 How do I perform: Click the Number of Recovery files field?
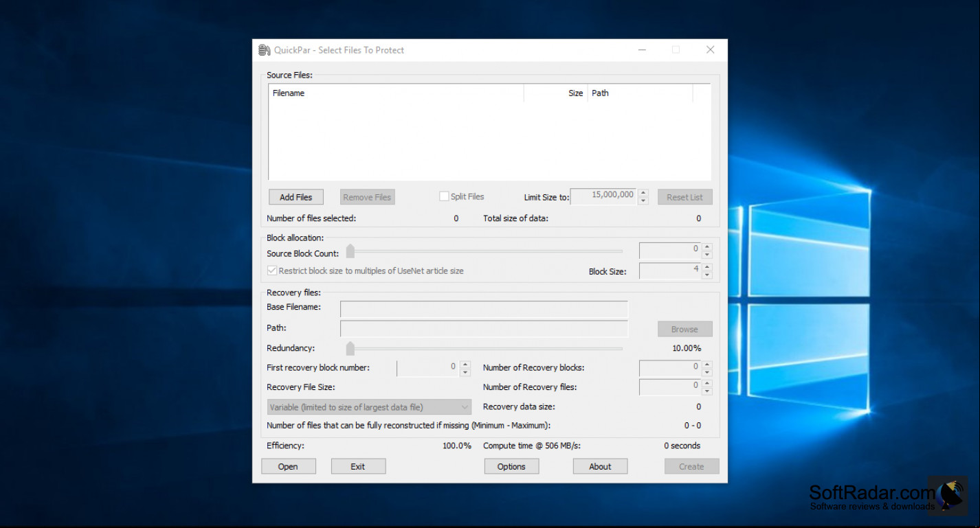[x=670, y=387]
